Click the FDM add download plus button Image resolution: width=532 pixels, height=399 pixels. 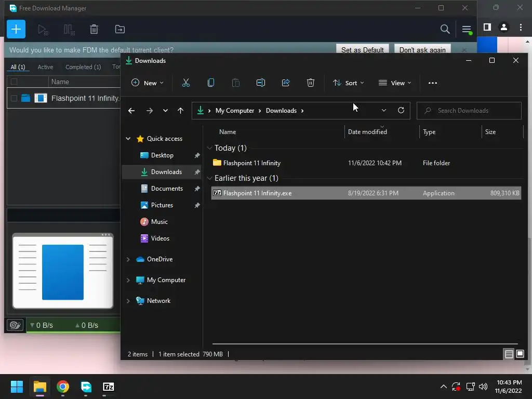[16, 29]
